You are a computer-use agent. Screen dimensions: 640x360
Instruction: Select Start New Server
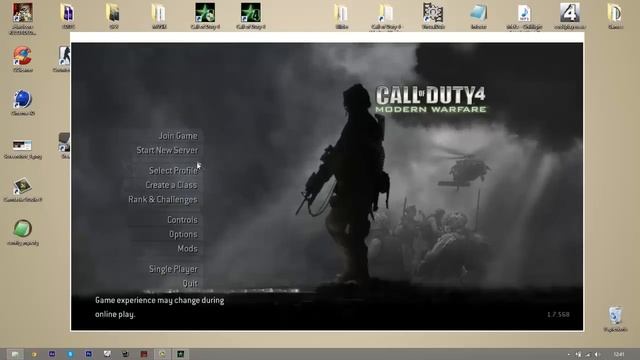click(x=167, y=150)
